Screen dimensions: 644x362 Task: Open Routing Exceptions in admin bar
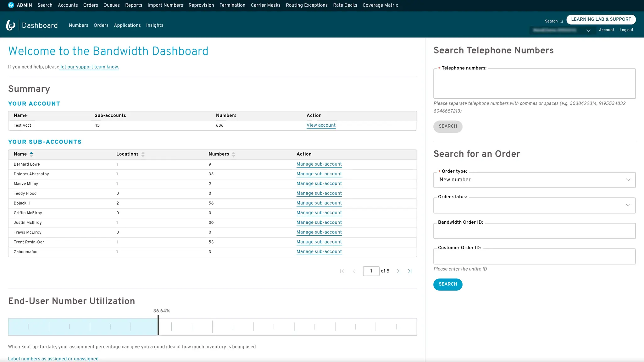pyautogui.click(x=307, y=5)
